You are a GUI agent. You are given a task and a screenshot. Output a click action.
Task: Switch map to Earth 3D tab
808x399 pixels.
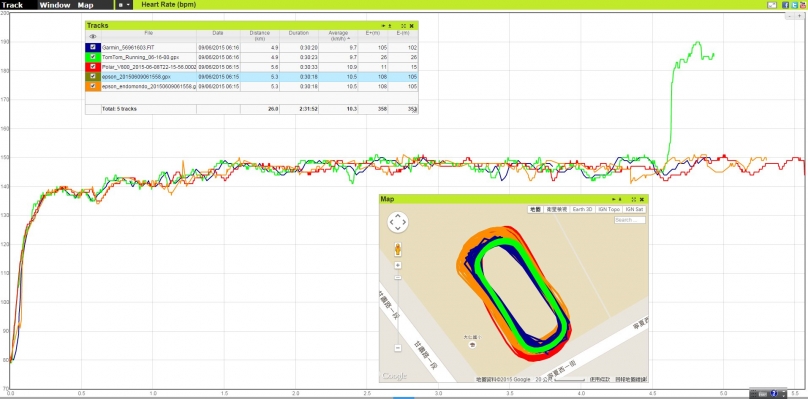(x=582, y=209)
